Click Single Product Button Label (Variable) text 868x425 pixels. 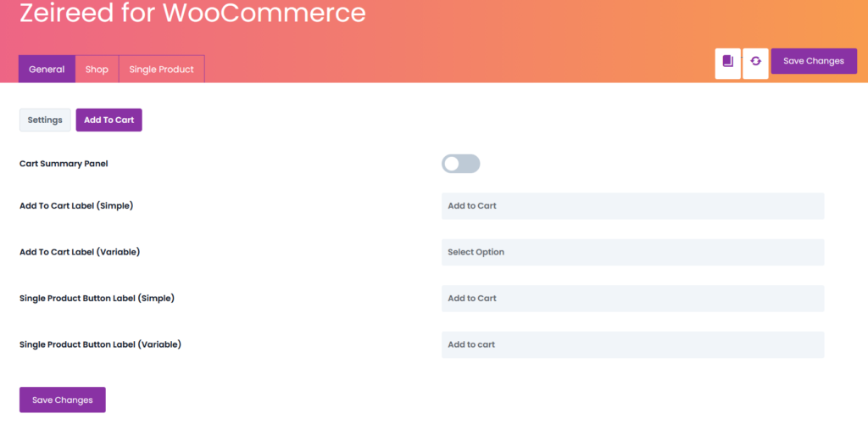click(100, 344)
